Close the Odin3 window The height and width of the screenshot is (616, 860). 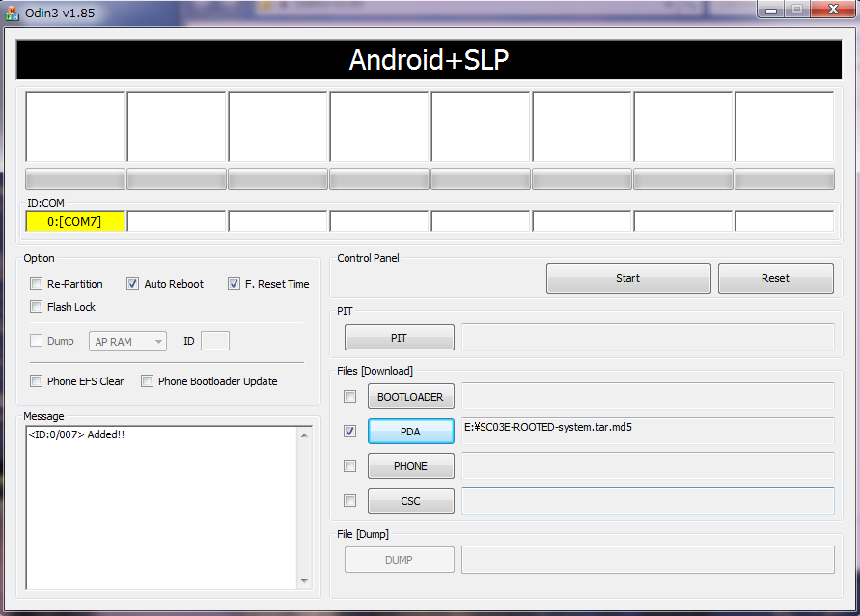tap(833, 10)
